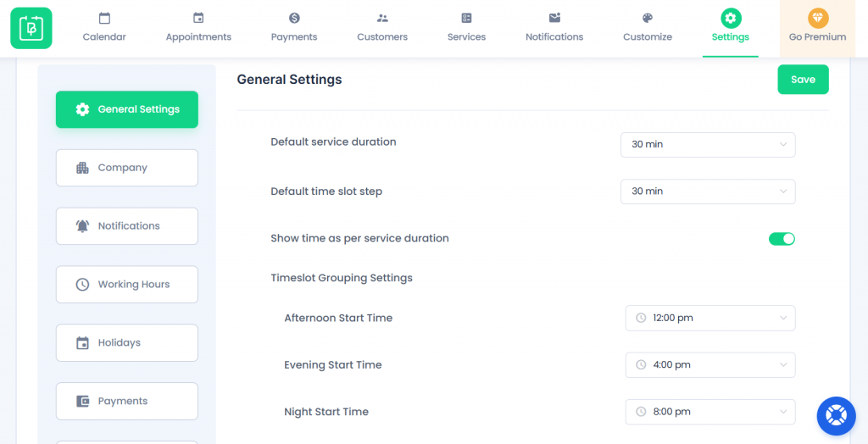Click clock icon in Afternoon Start Time field
The image size is (868, 444).
(641, 318)
